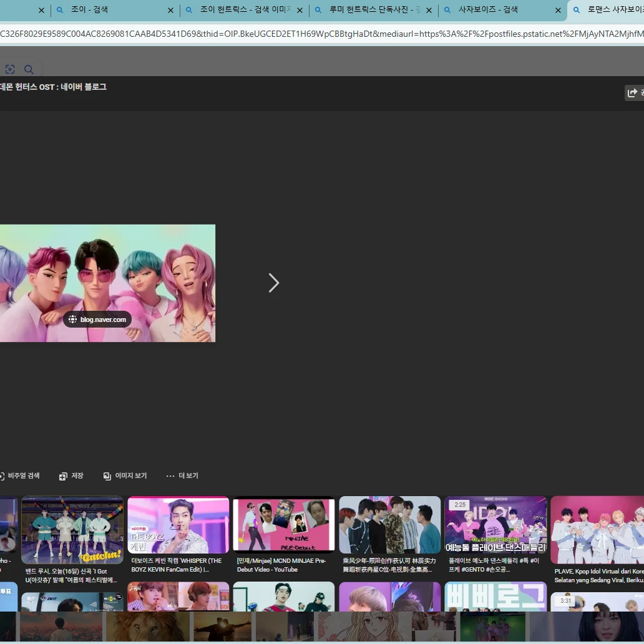Open the 예능돌 플레이브 댄스메들리 video thumbnail
Viewport: 644px width, 644px height.
(x=495, y=525)
